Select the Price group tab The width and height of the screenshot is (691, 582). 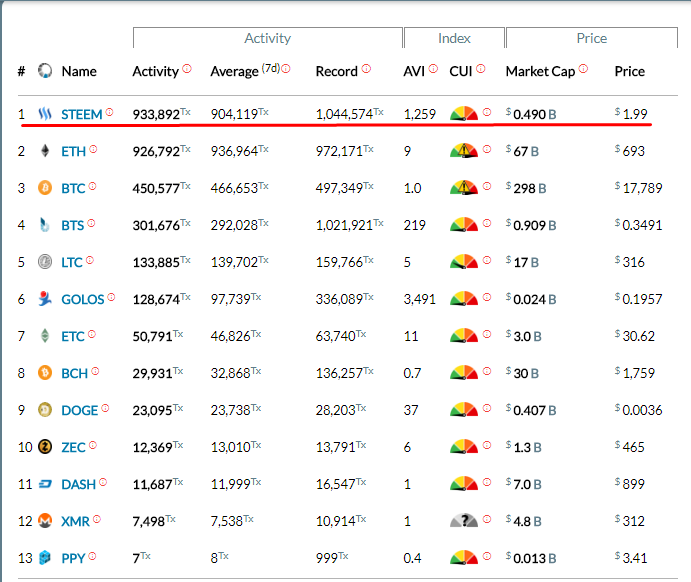coord(592,38)
